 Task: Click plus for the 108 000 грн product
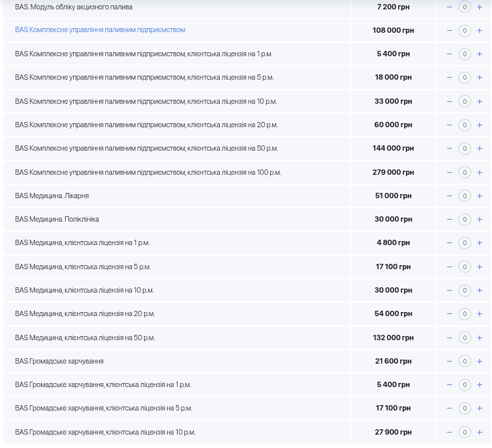479,31
